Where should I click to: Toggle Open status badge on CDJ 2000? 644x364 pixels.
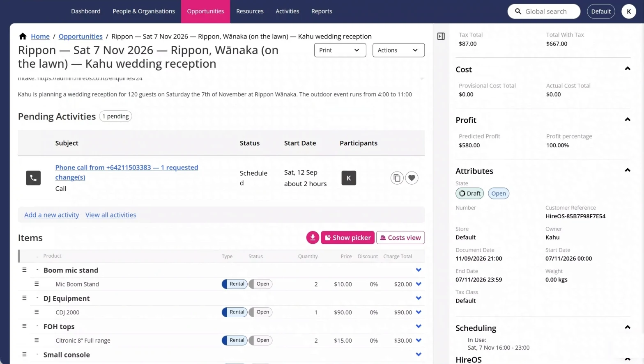pyautogui.click(x=261, y=312)
